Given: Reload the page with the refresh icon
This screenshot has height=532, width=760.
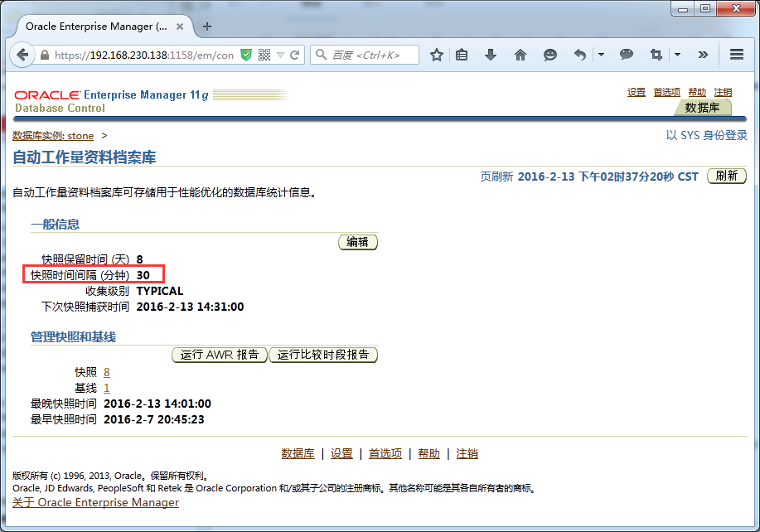Looking at the screenshot, I should click(295, 55).
